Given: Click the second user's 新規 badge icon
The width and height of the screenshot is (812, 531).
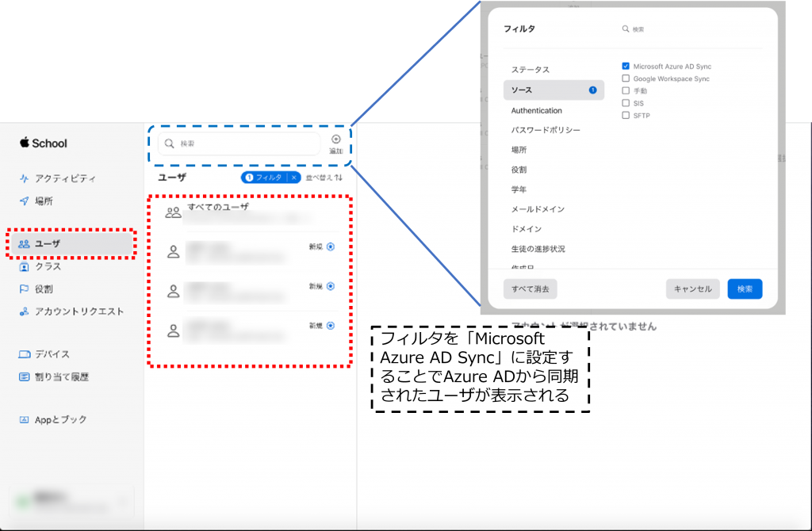Looking at the screenshot, I should 331,286.
